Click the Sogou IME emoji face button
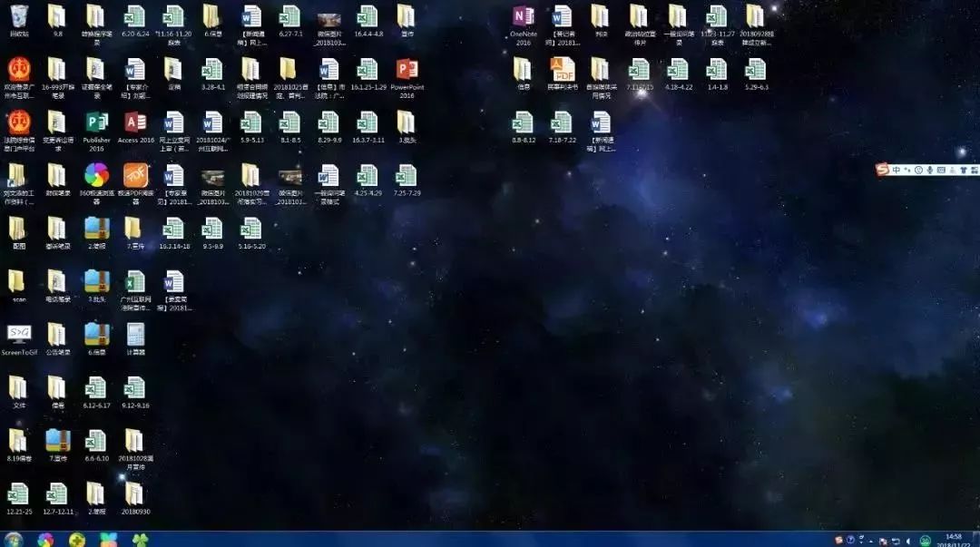 918,170
